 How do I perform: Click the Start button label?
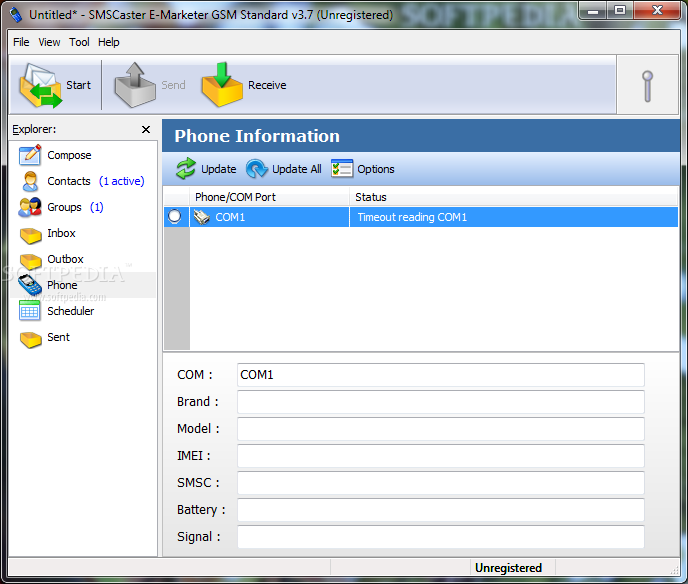(78, 85)
